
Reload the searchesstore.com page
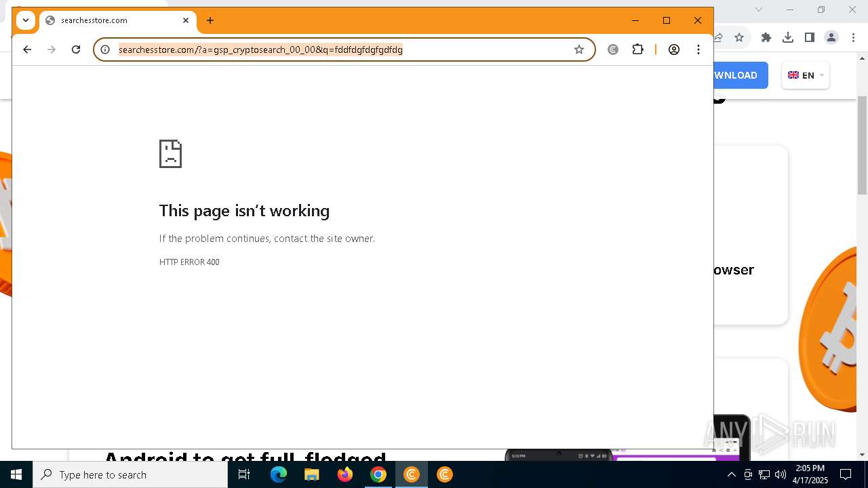[x=76, y=49]
